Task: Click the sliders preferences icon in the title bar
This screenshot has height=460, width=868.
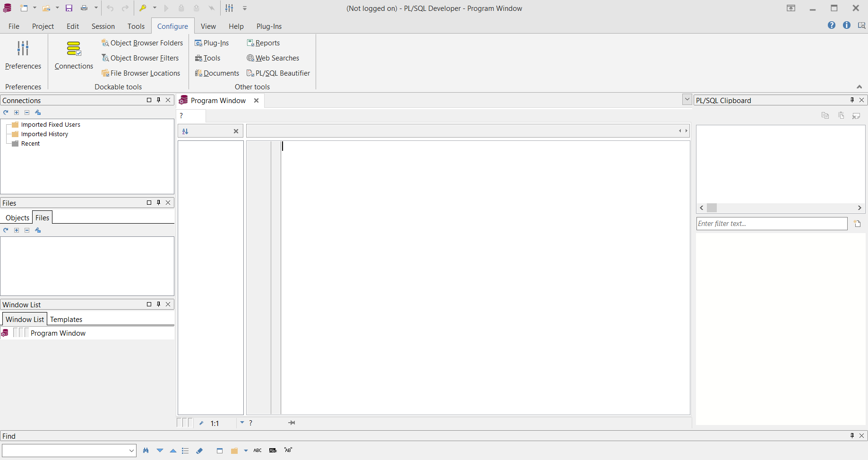Action: point(229,8)
